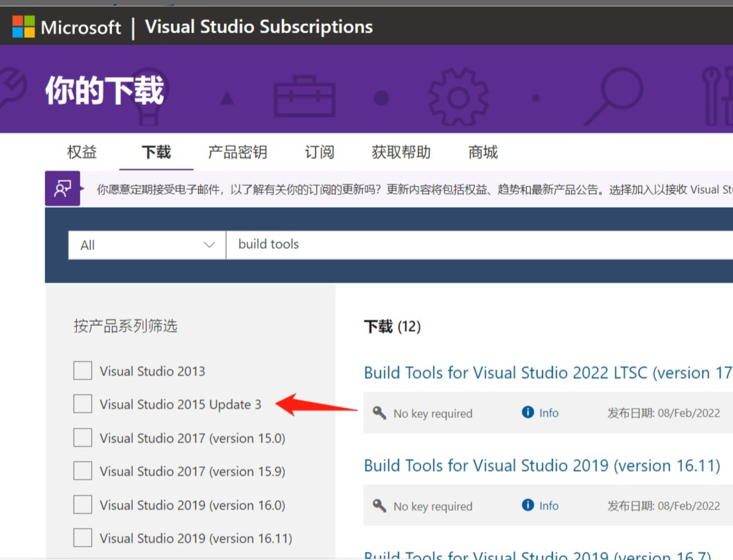Open the Visual Studio Subscriptions home link
The width and height of the screenshot is (733, 560).
[x=259, y=27]
